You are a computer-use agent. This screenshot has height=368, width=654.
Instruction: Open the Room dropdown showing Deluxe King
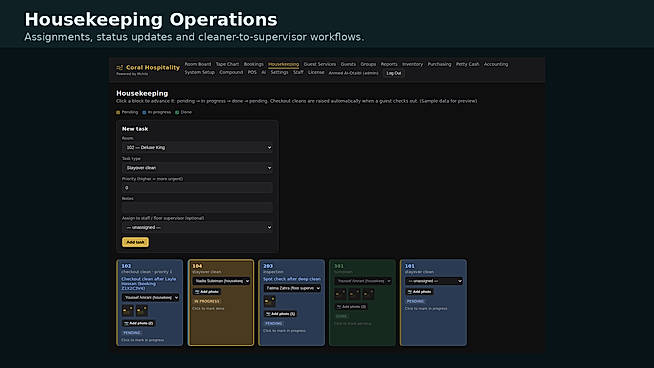pos(197,147)
